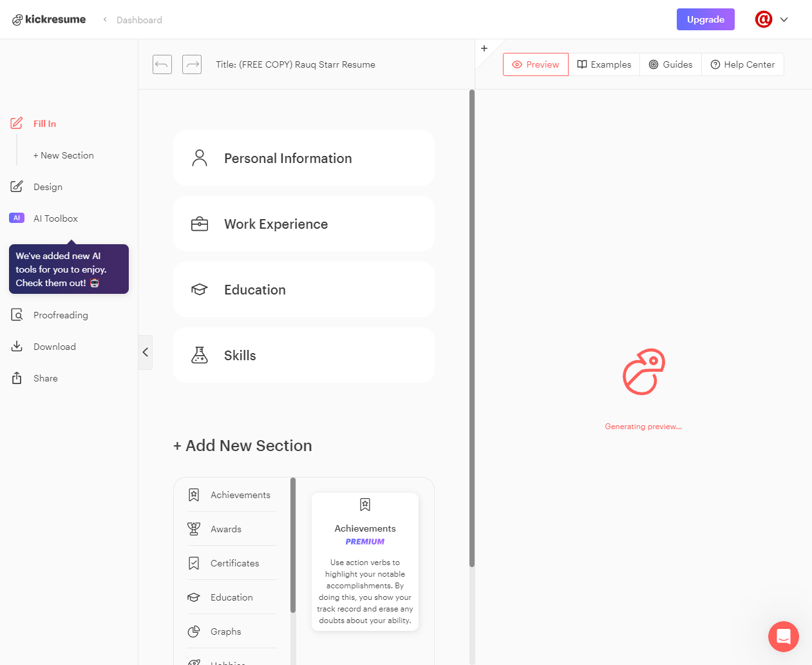
Task: Expand the Personal Information section
Action: (x=304, y=158)
